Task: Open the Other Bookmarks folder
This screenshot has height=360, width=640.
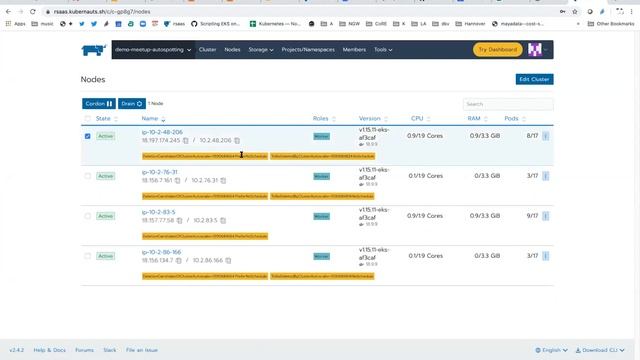Action: tap(611, 24)
